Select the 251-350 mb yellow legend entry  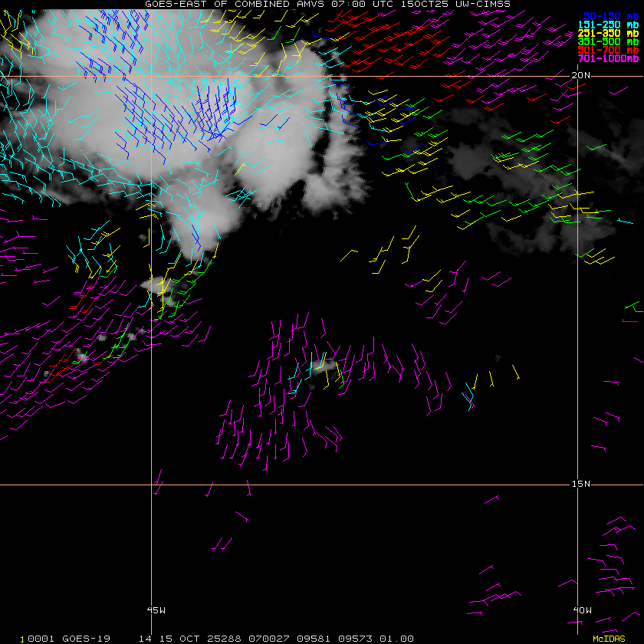coord(608,33)
